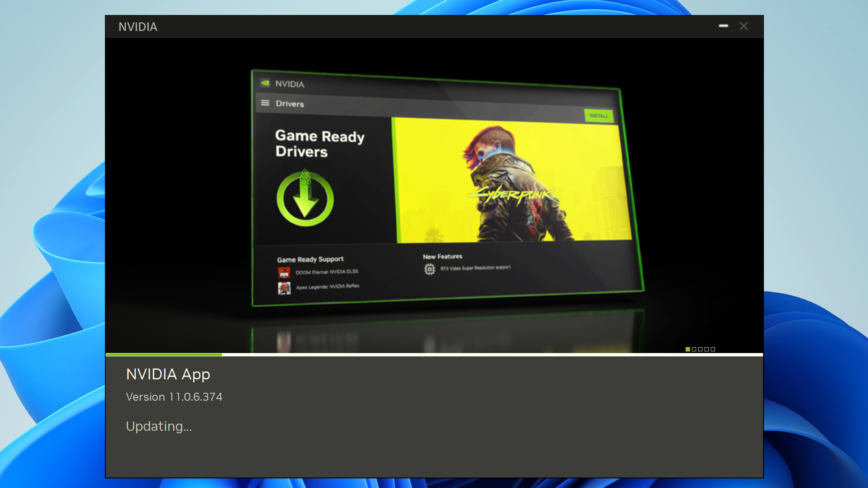Screen dimensions: 868x488
Task: Select the first green carousel indicator square
Action: click(688, 349)
